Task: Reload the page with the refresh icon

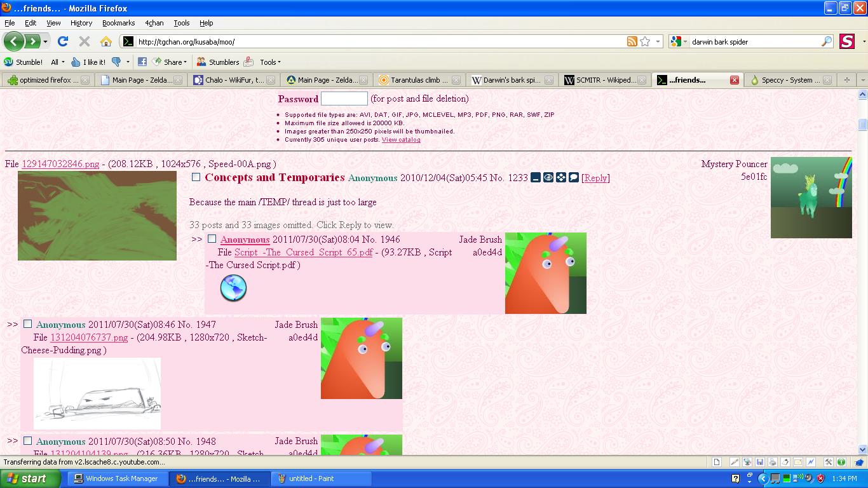Action: pyautogui.click(x=63, y=42)
